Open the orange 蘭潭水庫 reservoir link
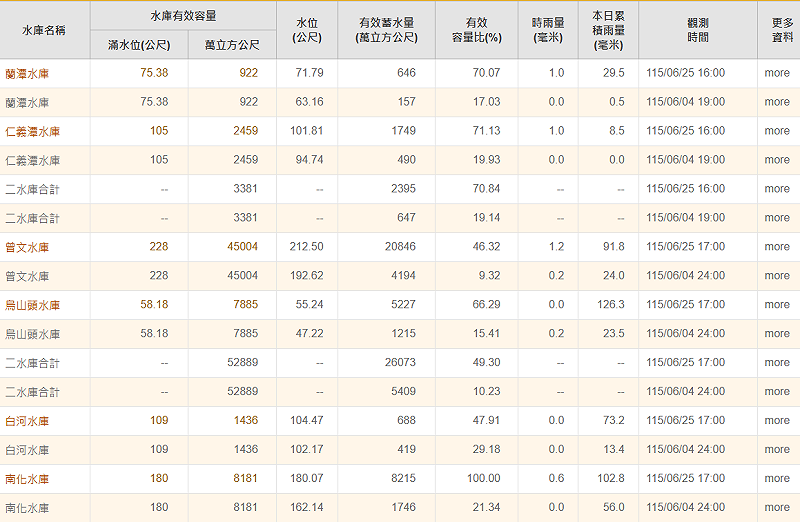Image resolution: width=800 pixels, height=522 pixels. 27,73
